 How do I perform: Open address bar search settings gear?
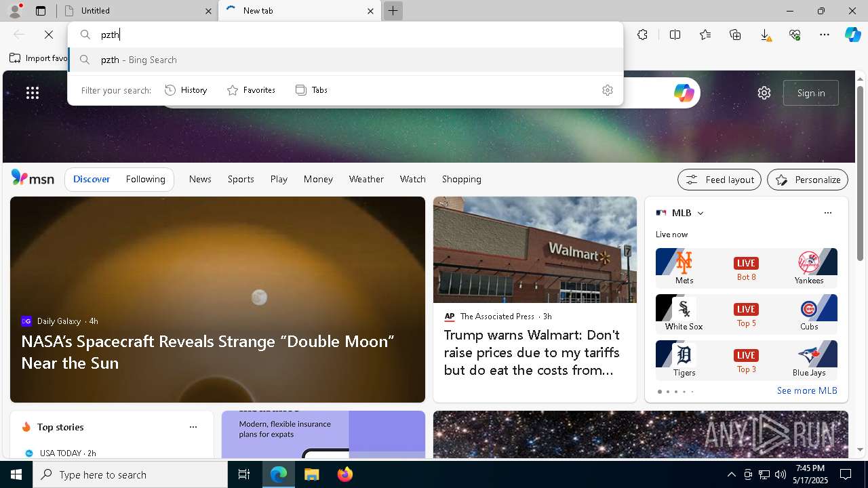click(x=608, y=90)
